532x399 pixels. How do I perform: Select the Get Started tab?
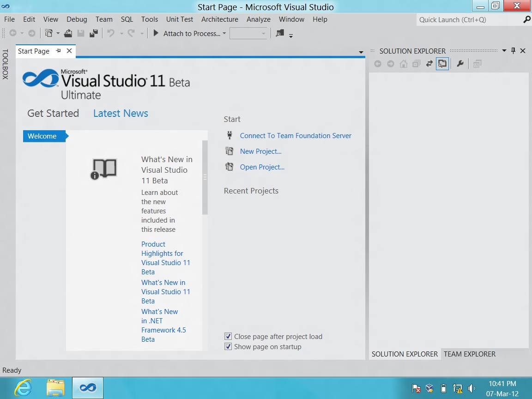click(53, 113)
